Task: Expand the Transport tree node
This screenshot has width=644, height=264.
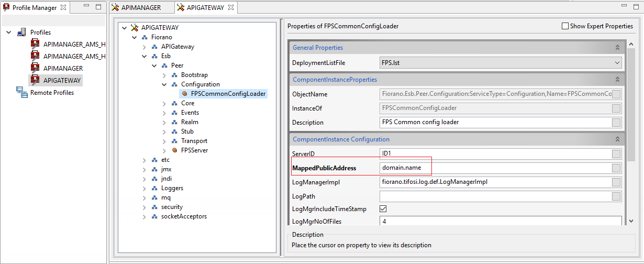Action: [x=164, y=141]
